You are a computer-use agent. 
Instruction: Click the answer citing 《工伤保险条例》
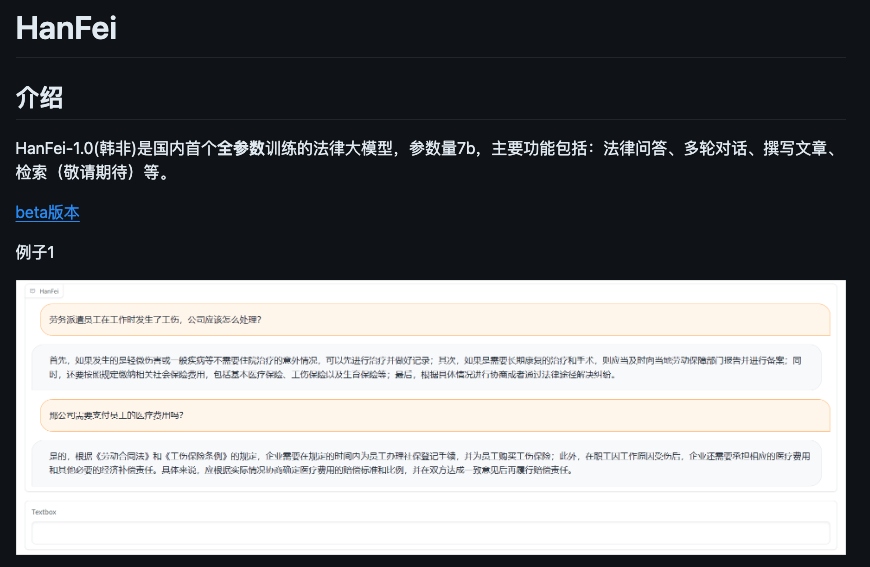(x=426, y=463)
